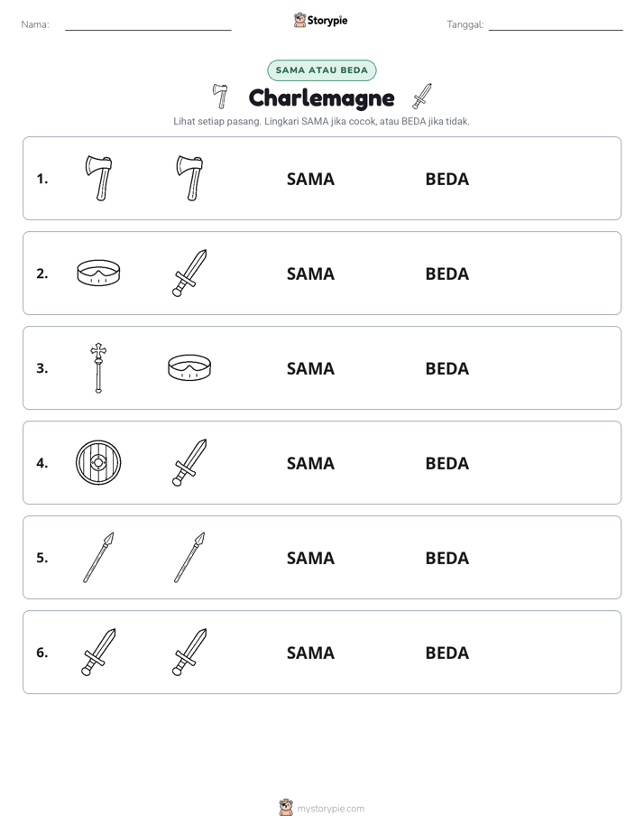Click the first spear in row 5
The image size is (644, 834).
(99, 557)
